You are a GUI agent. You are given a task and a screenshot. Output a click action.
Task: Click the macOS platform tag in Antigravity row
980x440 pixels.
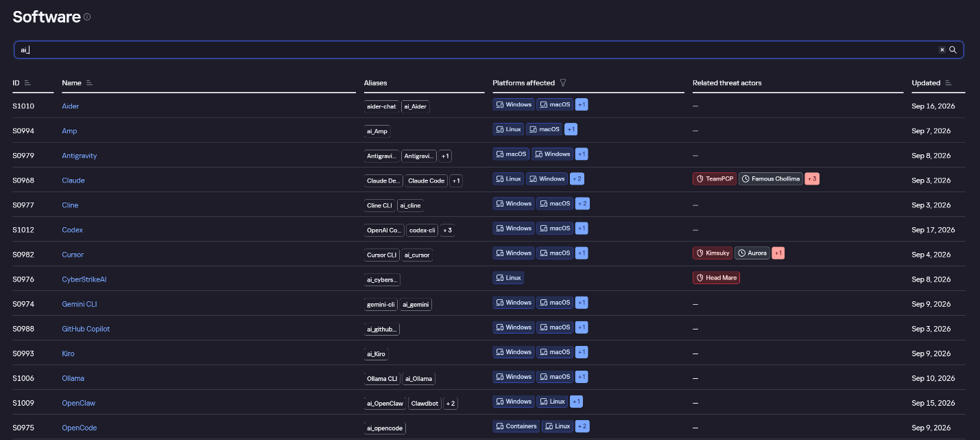[x=511, y=154]
